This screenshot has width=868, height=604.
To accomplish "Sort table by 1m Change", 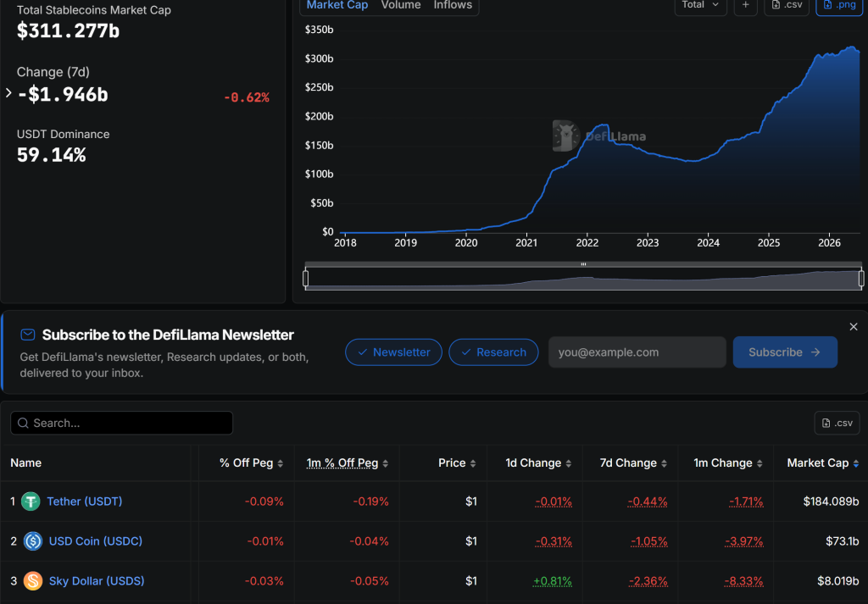I will 728,463.
